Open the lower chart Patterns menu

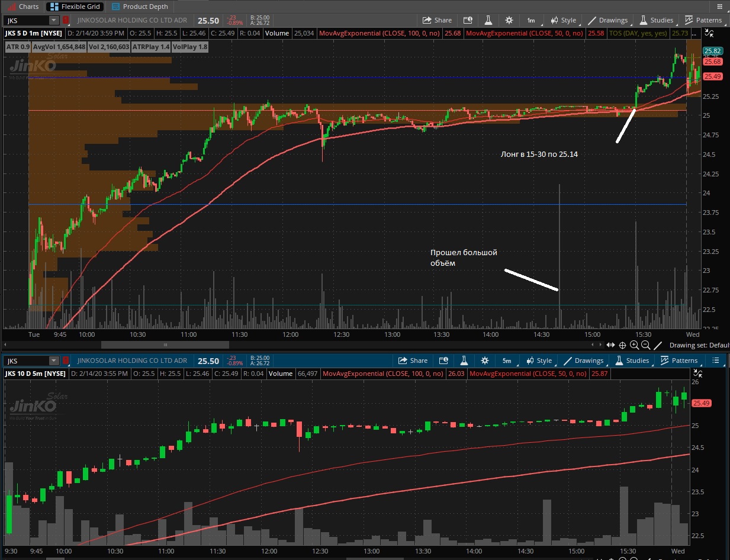678,361
